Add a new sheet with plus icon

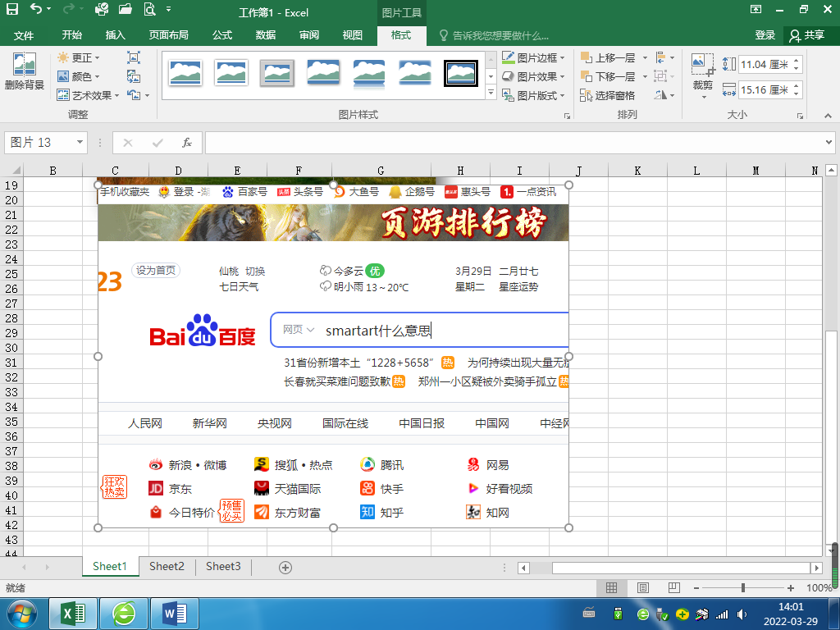[285, 568]
